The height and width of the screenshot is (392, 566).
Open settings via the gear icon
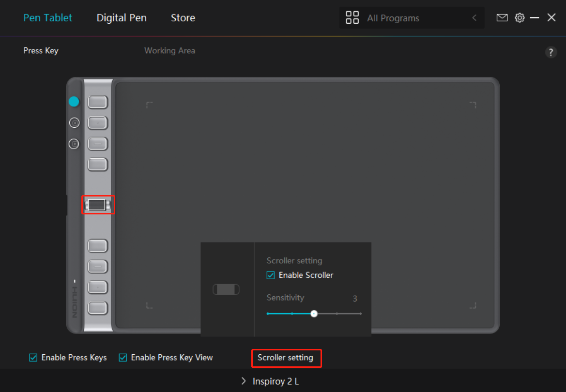click(520, 18)
